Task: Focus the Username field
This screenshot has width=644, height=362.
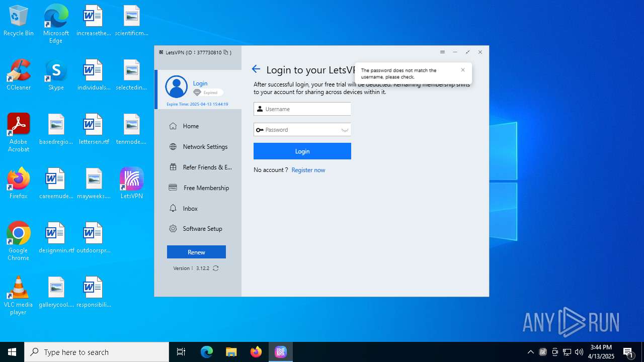Action: pos(302,109)
